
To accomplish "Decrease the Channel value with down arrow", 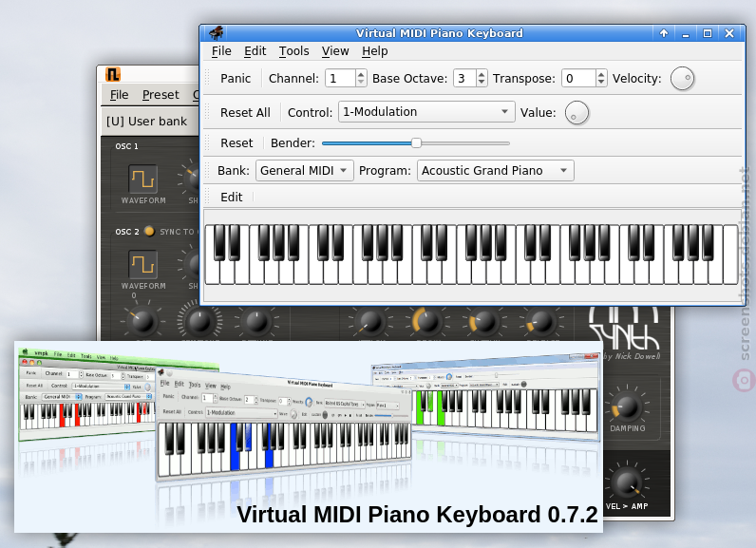I will (361, 83).
